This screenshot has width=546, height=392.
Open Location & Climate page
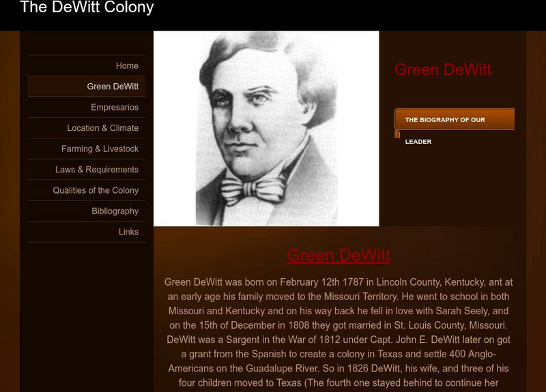coord(87,128)
